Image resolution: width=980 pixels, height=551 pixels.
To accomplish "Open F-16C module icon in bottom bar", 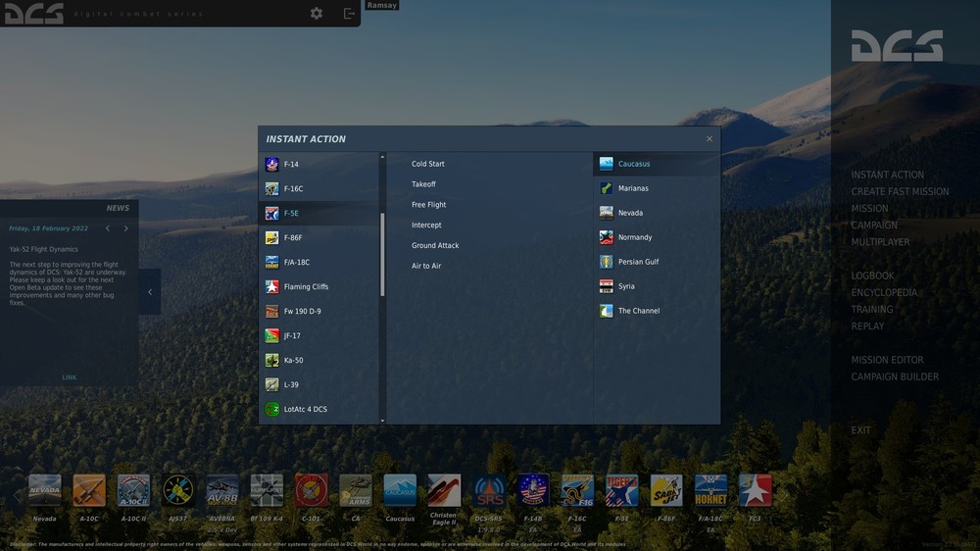I will (577, 490).
